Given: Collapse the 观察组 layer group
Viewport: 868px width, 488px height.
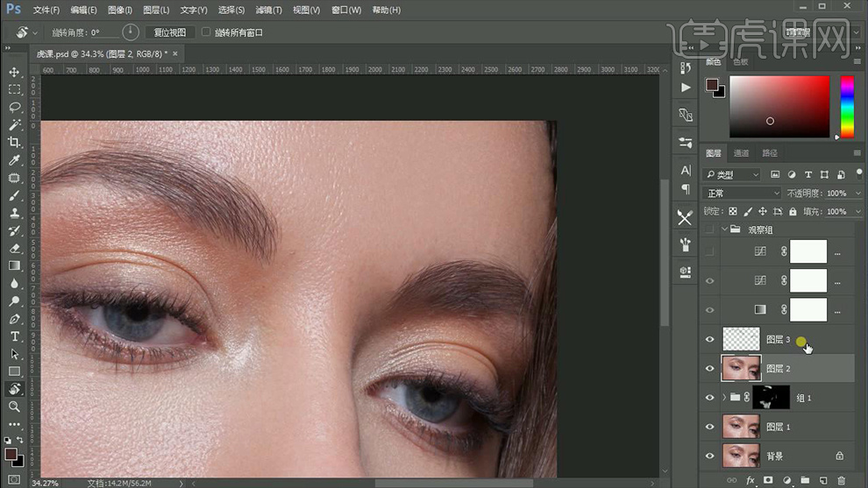Looking at the screenshot, I should (724, 230).
